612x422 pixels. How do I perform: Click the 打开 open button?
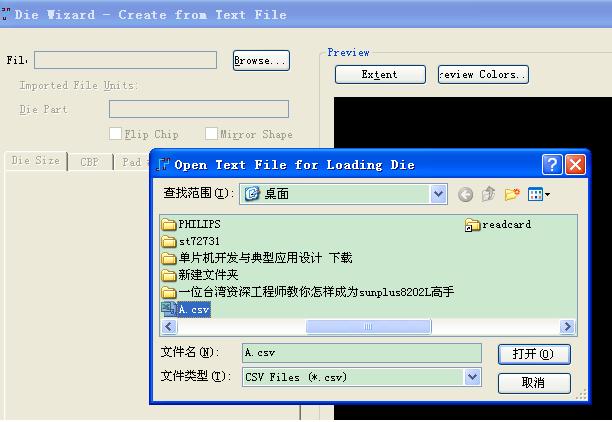coord(533,354)
